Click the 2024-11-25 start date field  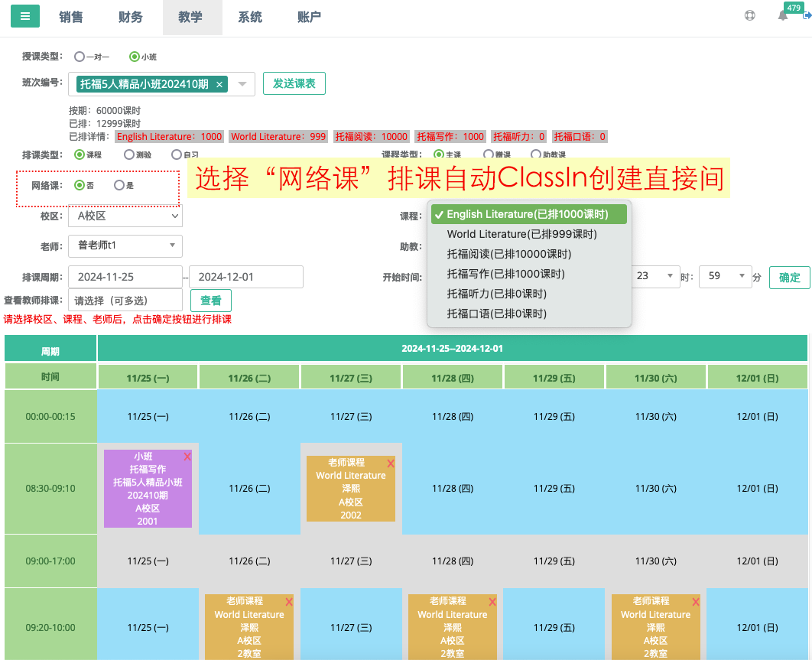click(x=125, y=277)
